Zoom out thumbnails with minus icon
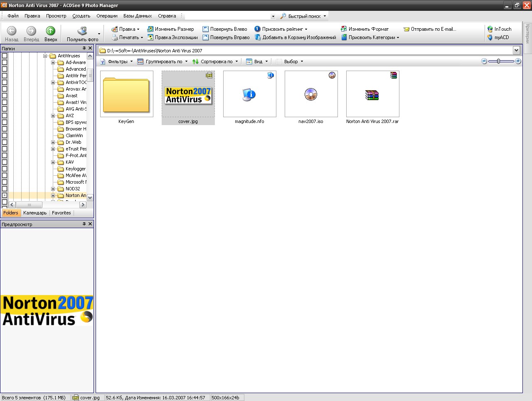This screenshot has height=401, width=532. pos(484,61)
